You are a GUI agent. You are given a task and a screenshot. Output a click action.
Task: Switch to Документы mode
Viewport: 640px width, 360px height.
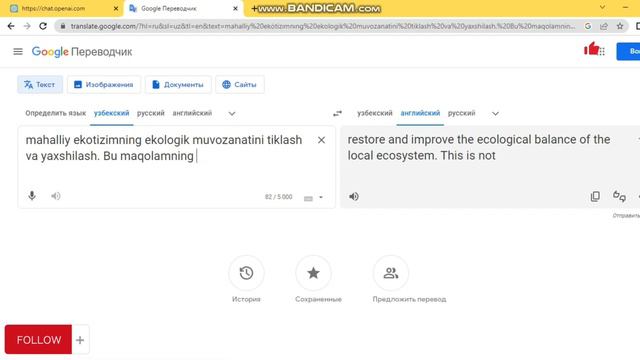coord(178,84)
